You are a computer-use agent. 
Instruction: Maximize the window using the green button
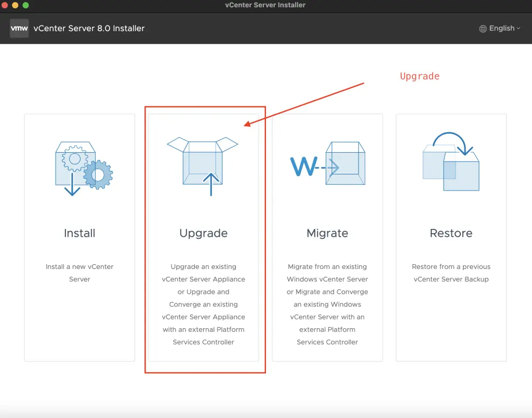coord(25,5)
